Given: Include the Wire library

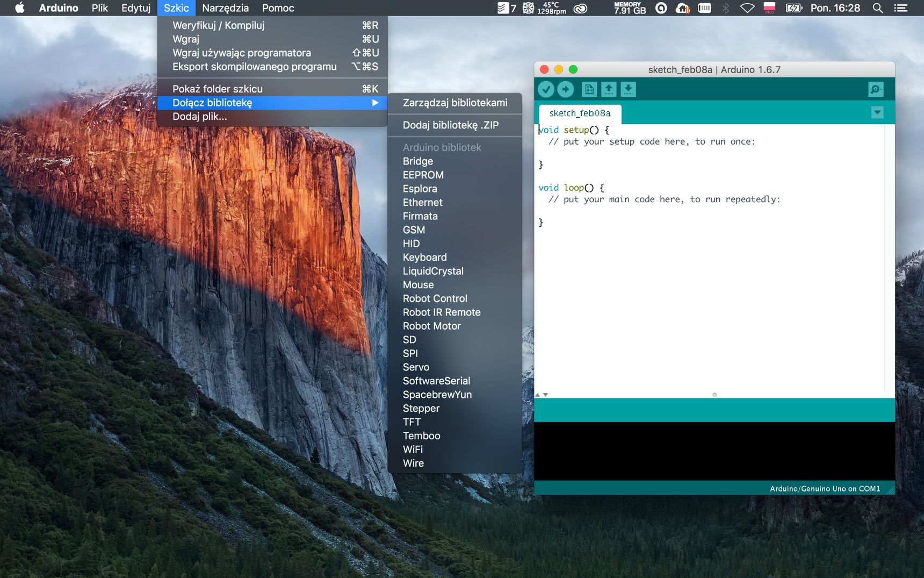Looking at the screenshot, I should [455, 463].
